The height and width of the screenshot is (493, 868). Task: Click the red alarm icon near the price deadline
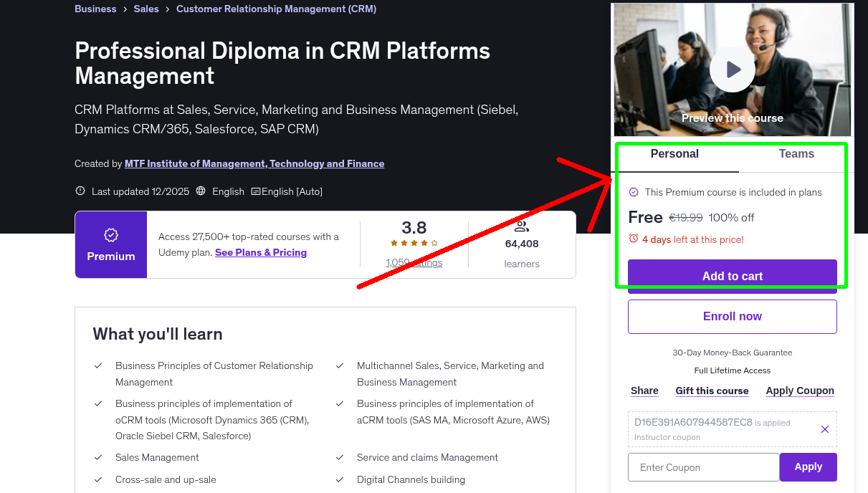coord(633,239)
